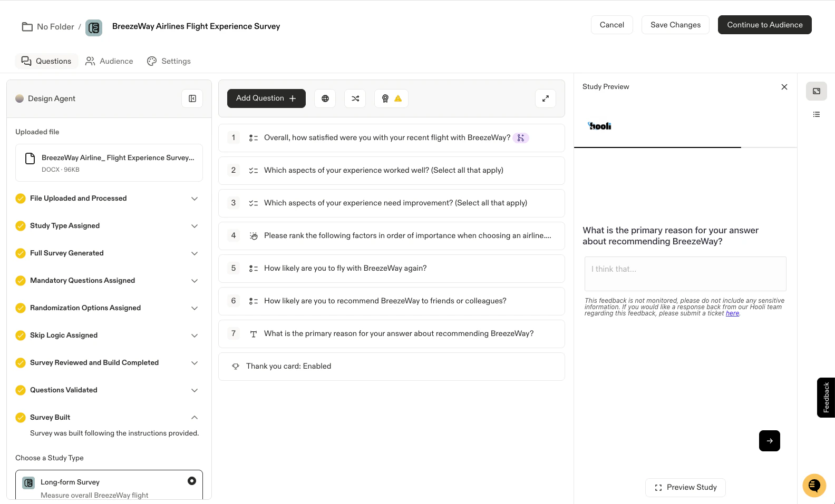Click the uploaded DOCX file icon

(x=31, y=159)
